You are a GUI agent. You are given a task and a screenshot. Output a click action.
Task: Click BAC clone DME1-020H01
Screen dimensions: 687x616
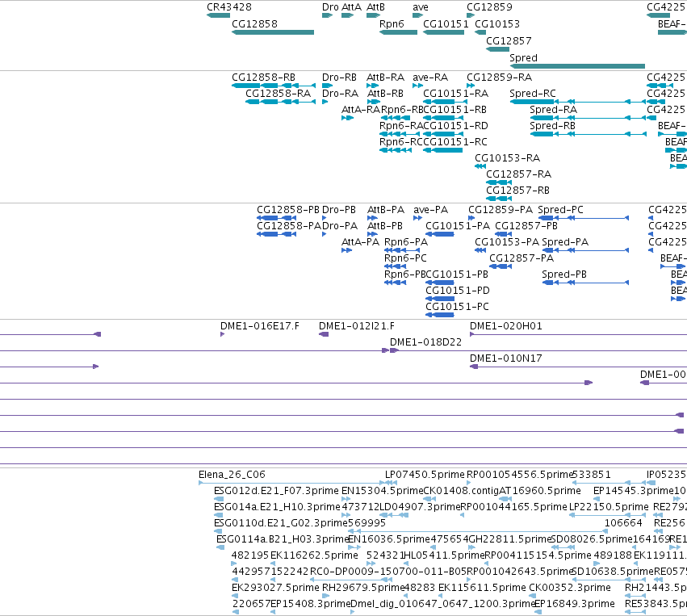tap(578, 335)
